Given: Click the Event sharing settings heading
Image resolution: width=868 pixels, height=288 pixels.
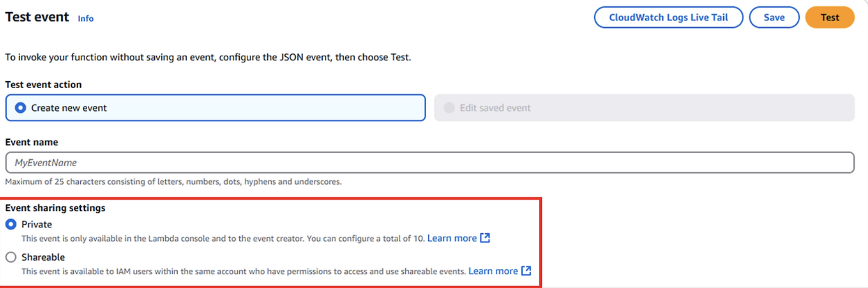Looking at the screenshot, I should [x=55, y=208].
